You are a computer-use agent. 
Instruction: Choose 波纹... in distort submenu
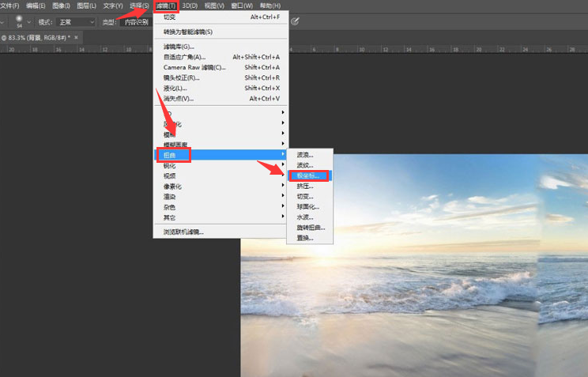[x=310, y=165]
